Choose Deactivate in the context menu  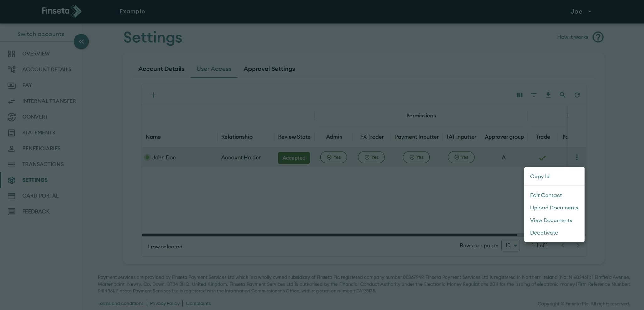(x=544, y=233)
